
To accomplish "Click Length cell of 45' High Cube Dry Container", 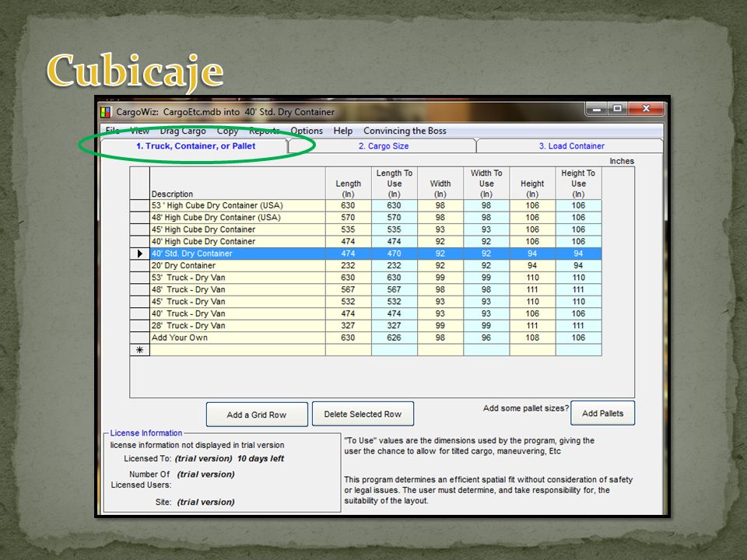I will [x=349, y=229].
